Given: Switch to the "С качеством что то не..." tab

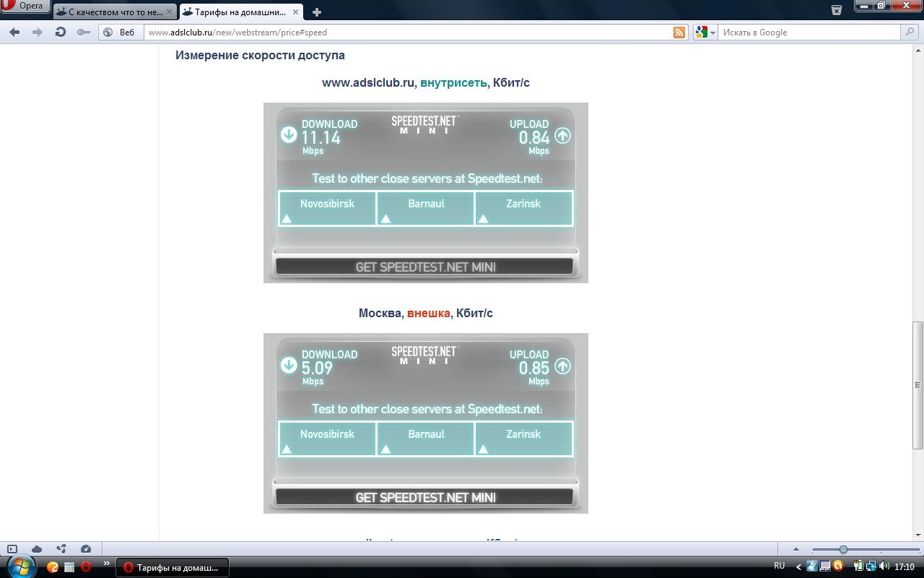Looking at the screenshot, I should (115, 12).
